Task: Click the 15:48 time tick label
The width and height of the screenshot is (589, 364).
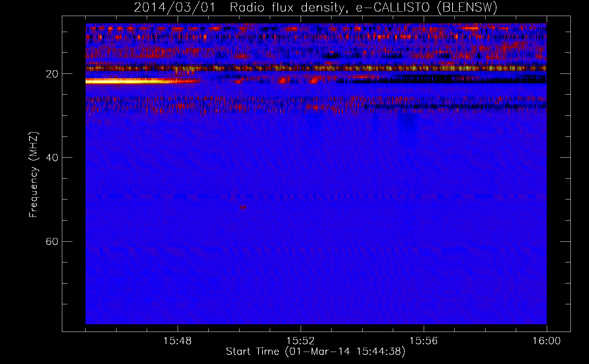Action: click(x=178, y=341)
